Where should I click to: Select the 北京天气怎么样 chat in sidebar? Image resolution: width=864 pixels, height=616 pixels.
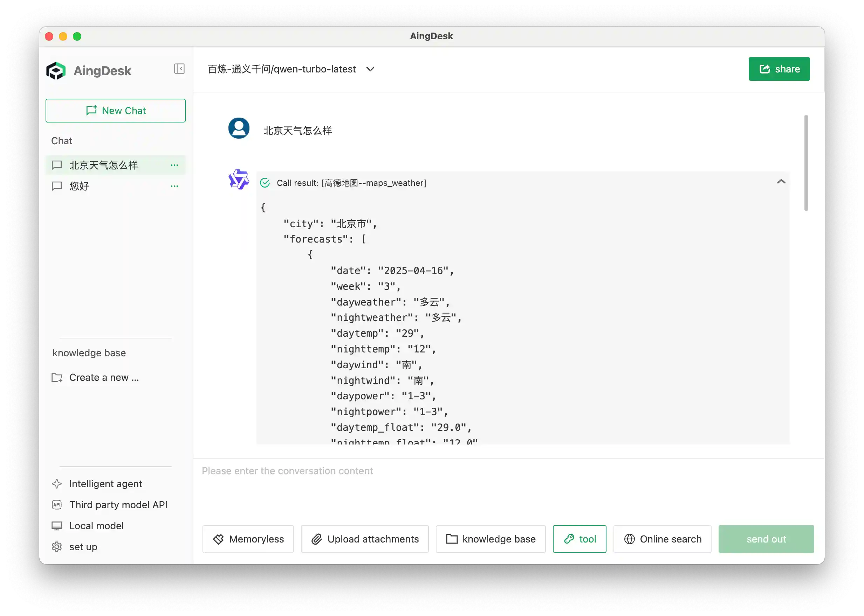103,165
